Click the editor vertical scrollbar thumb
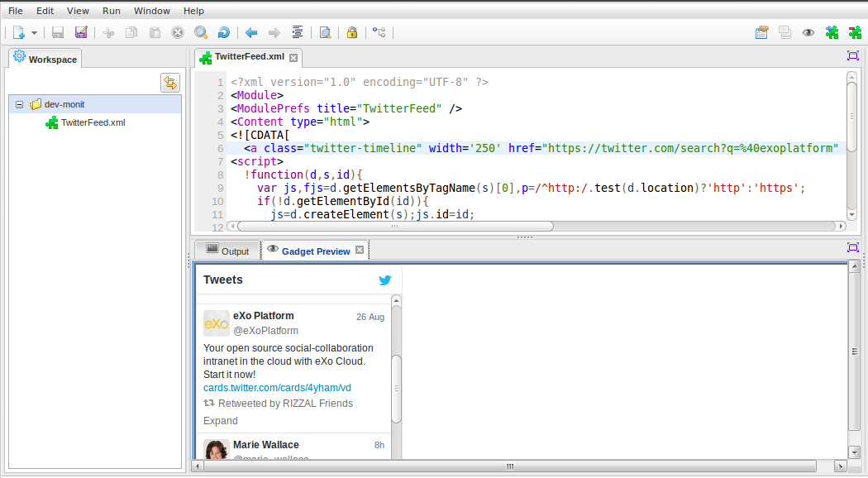 [x=852, y=117]
